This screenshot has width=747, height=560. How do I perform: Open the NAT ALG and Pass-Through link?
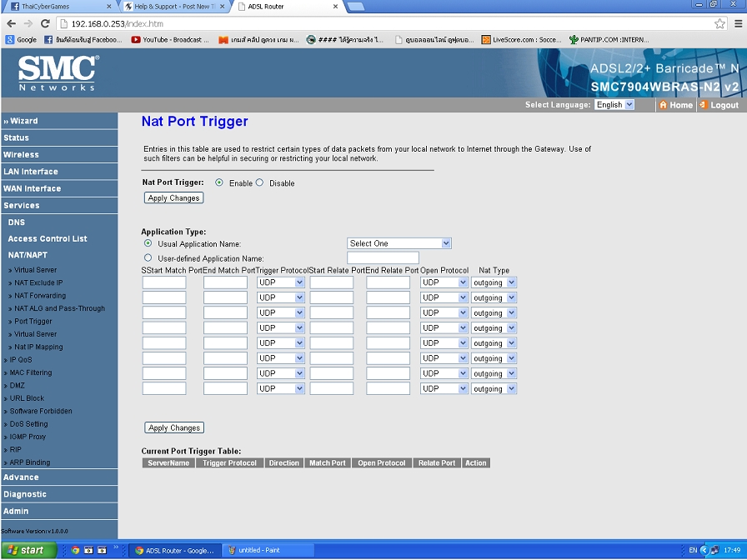point(59,308)
